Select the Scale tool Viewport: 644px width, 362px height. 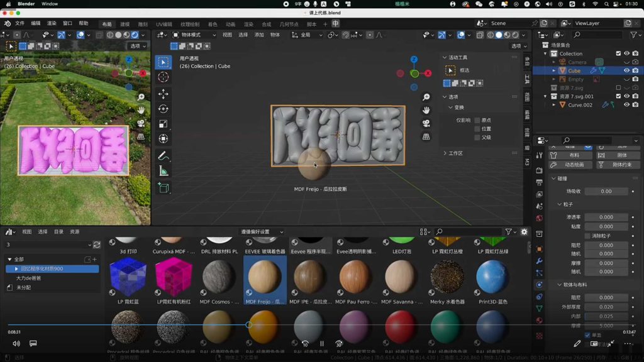point(163,124)
